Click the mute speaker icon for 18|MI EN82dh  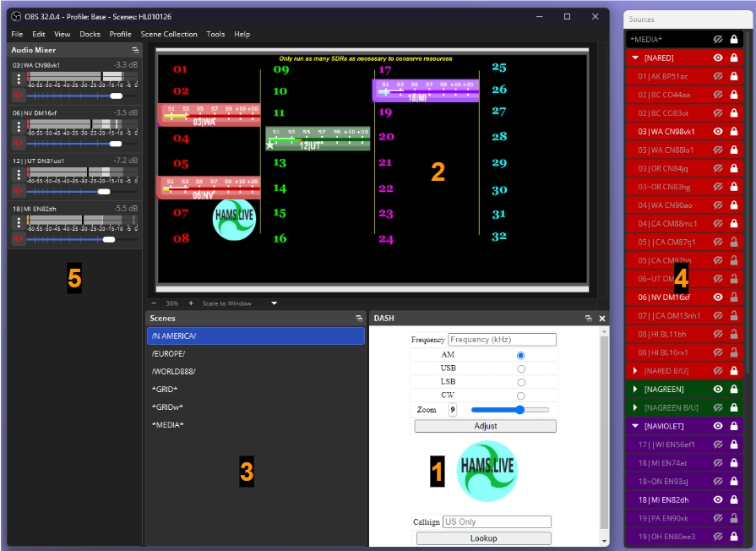pos(17,240)
